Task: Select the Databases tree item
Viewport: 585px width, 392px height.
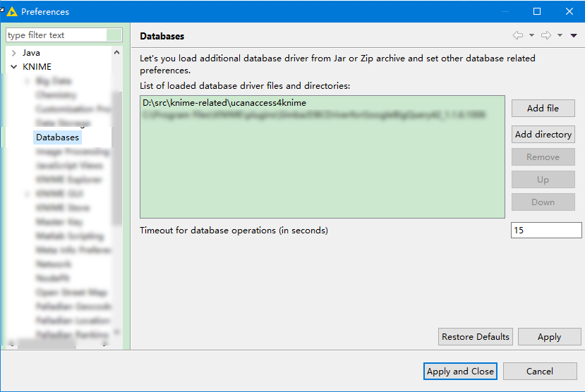Action: pos(57,137)
